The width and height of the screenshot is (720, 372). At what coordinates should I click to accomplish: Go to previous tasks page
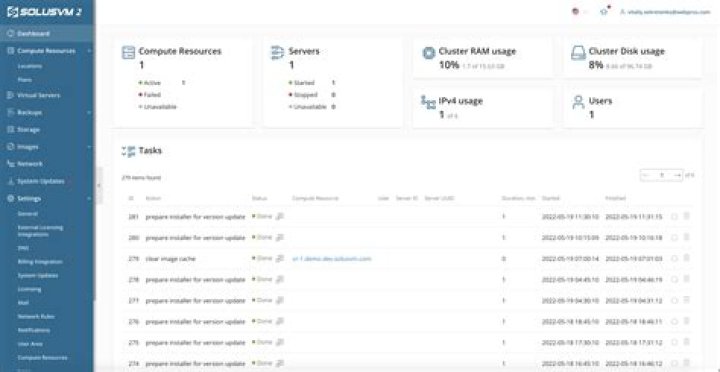click(x=646, y=175)
